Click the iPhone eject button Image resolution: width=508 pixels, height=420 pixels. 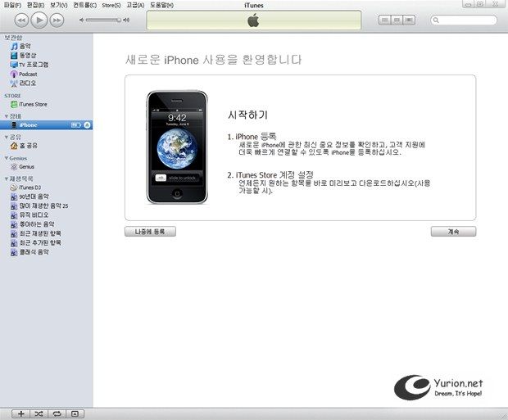tap(87, 125)
